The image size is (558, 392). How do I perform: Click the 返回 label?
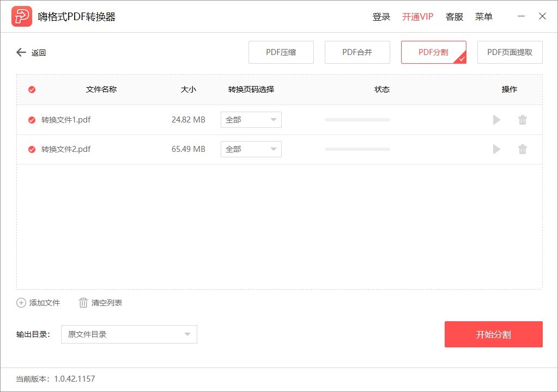click(39, 53)
